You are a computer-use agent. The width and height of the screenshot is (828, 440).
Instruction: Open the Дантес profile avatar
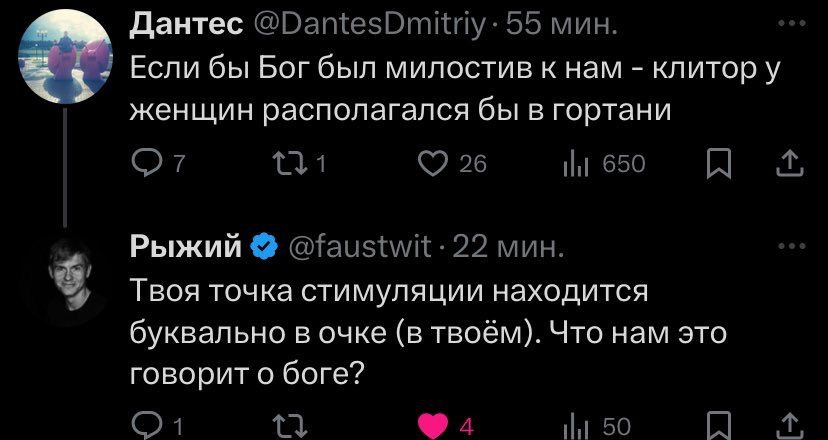point(64,55)
